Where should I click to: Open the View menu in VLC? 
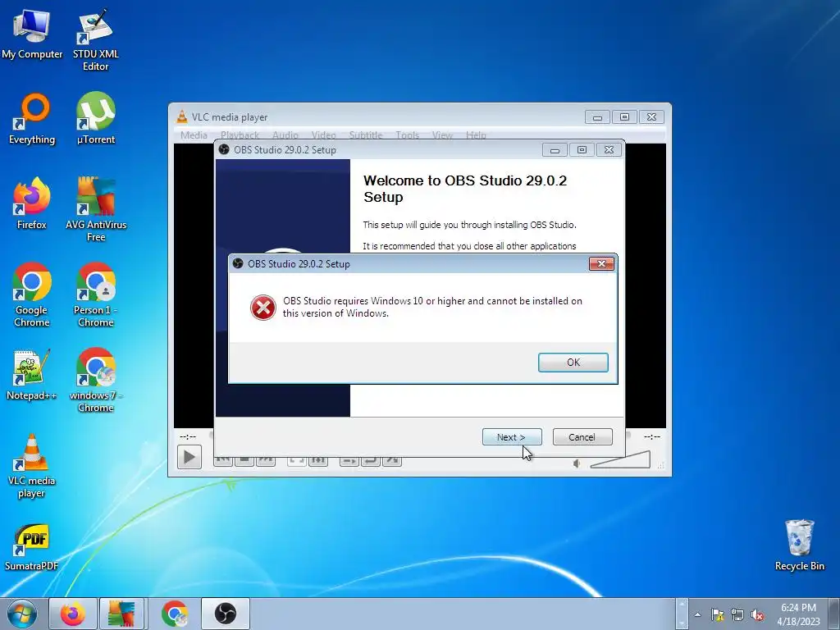pyautogui.click(x=442, y=135)
